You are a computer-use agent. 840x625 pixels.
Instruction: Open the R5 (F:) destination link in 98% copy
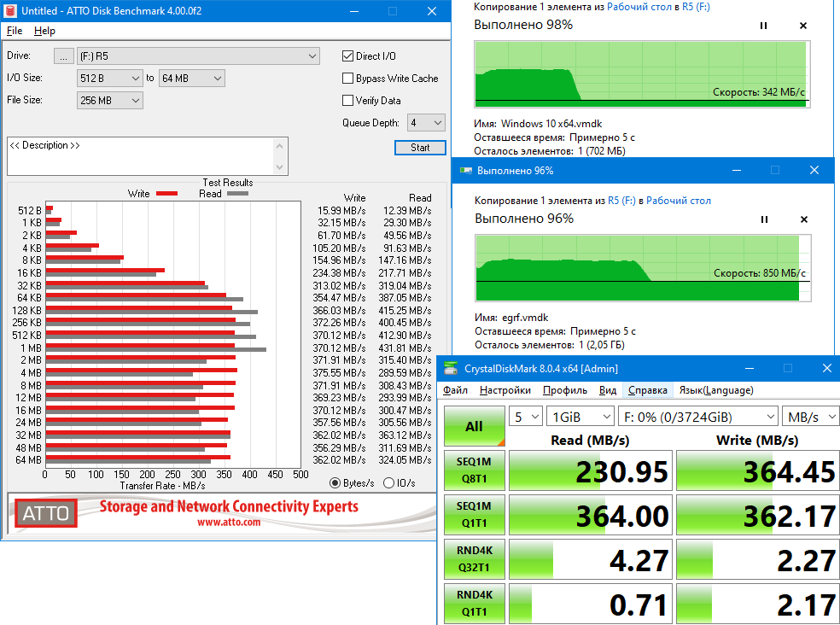coord(696,7)
